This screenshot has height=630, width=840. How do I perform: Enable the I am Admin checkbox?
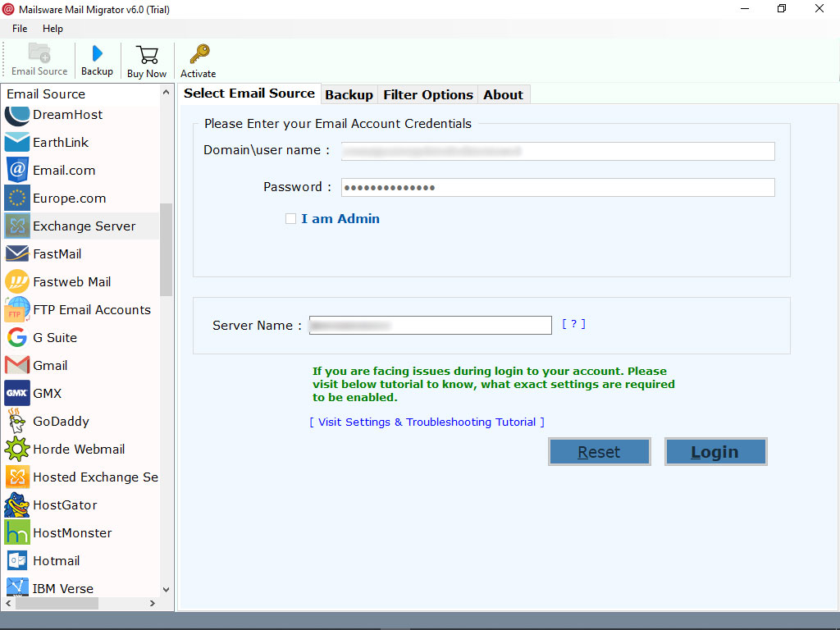290,218
